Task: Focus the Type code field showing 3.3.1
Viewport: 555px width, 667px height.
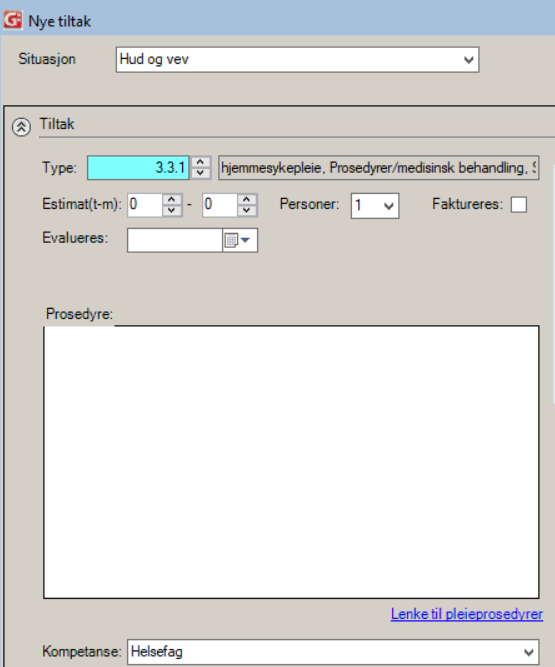Action: pos(138,168)
